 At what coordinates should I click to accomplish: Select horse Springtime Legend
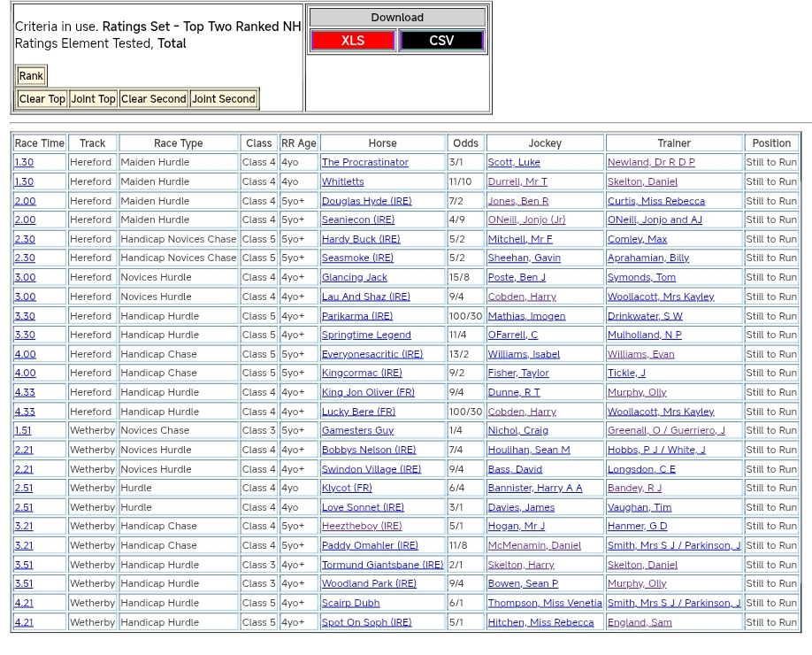[x=366, y=335]
